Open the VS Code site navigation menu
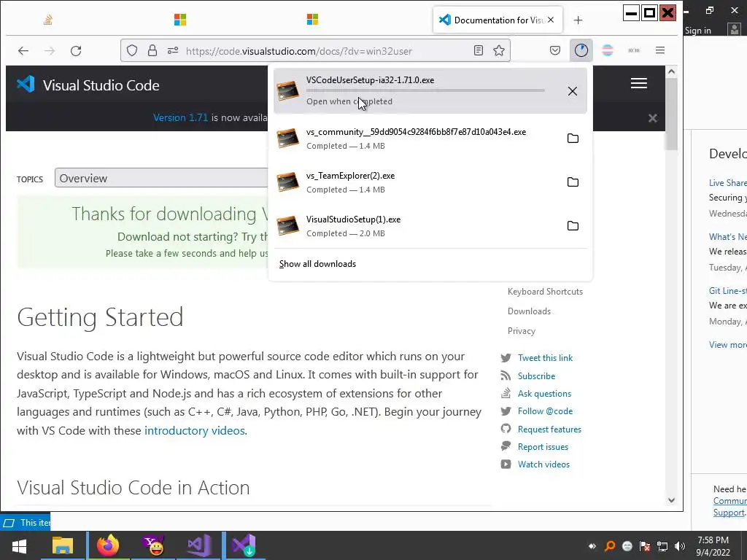 [x=639, y=83]
